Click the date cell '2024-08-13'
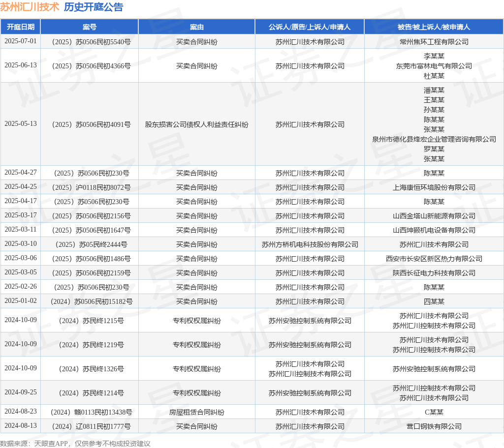This screenshot has width=504, height=448. [x=21, y=425]
